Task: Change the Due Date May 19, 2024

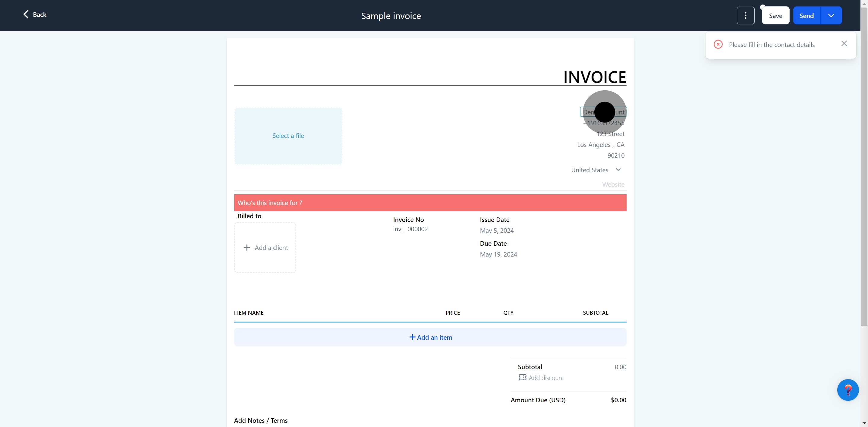Action: pyautogui.click(x=498, y=254)
